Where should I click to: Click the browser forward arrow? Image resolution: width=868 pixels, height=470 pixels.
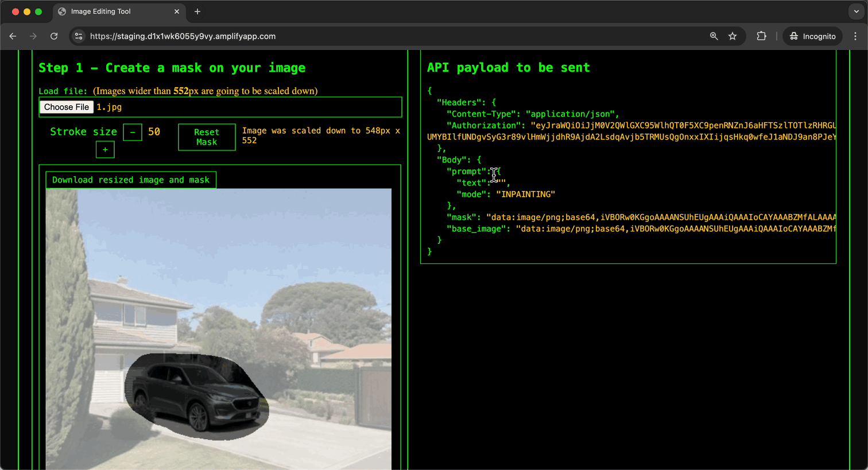[x=33, y=36]
